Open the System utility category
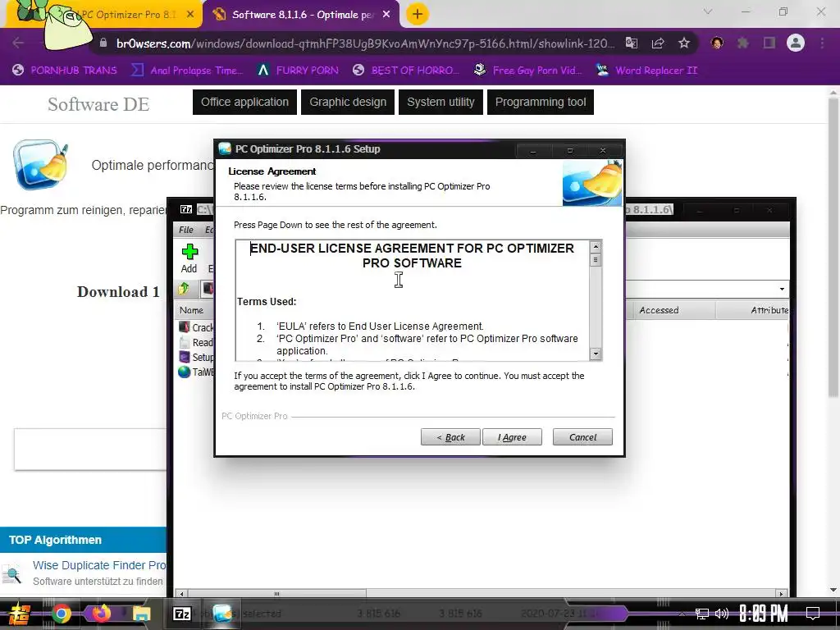The width and height of the screenshot is (840, 630). 441,102
